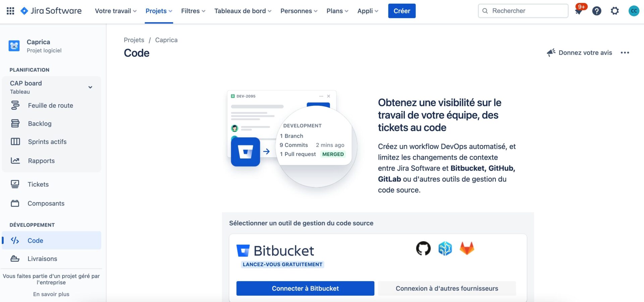This screenshot has width=644, height=302.
Task: Select the GitLab fox logo icon
Action: [x=467, y=248]
